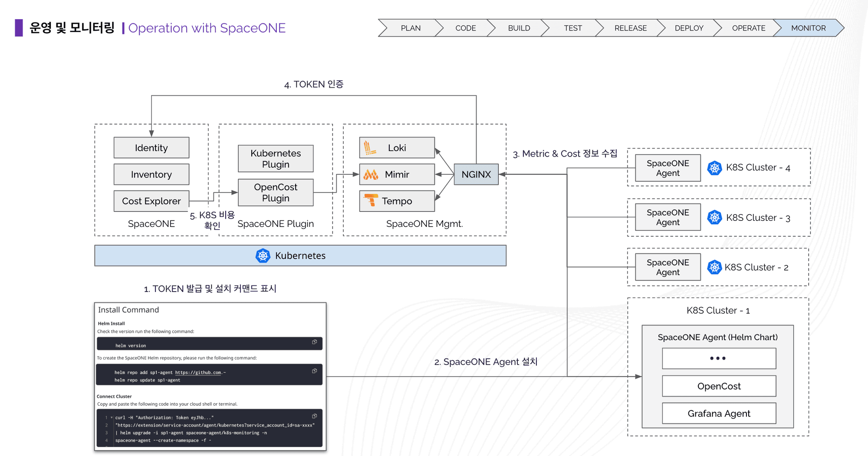Click 'Check the version run the following' text
Image resolution: width=868 pixels, height=456 pixels.
[x=146, y=331]
